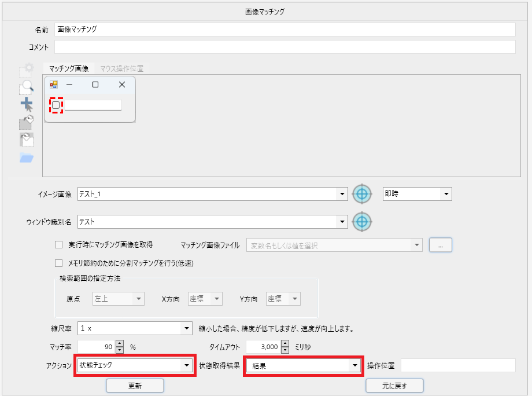
Task: Click the タイムアウト field showing 3,000
Action: [x=264, y=347]
